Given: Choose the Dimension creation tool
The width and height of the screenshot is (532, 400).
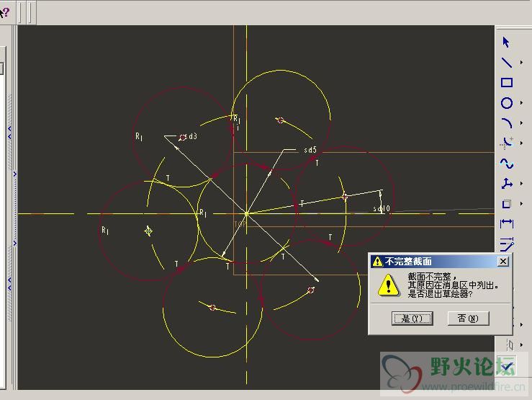Looking at the screenshot, I should (507, 223).
